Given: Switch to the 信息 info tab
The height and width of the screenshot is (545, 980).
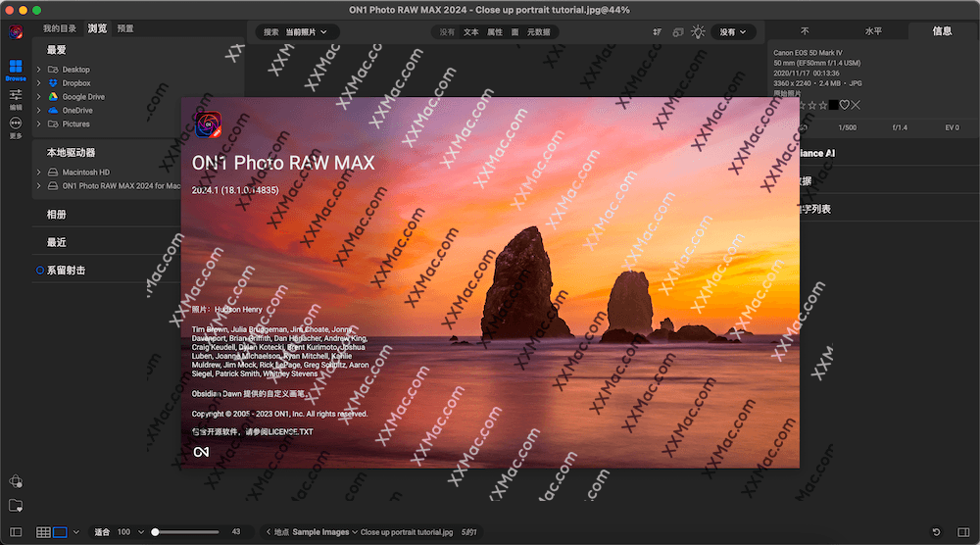Looking at the screenshot, I should pos(942,31).
